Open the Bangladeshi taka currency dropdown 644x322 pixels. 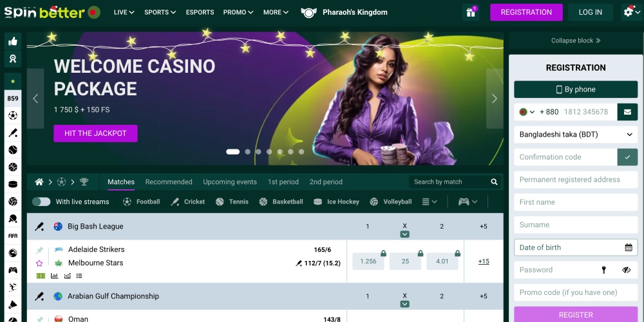pyautogui.click(x=575, y=135)
